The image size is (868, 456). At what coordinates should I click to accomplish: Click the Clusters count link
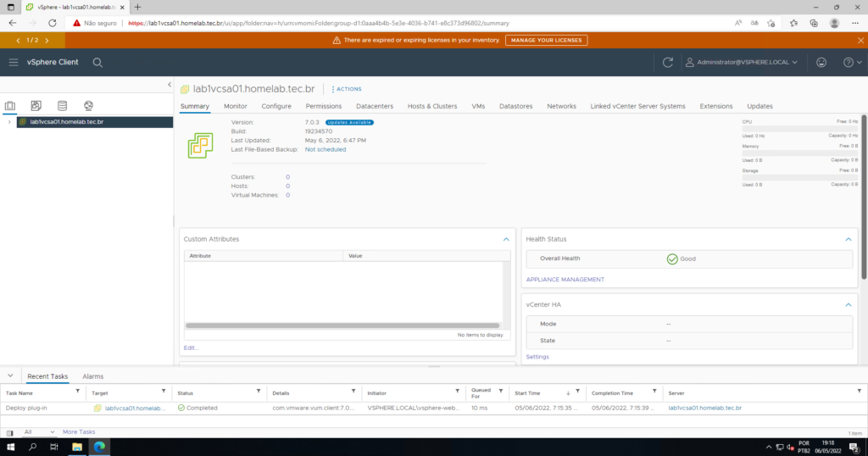(288, 177)
